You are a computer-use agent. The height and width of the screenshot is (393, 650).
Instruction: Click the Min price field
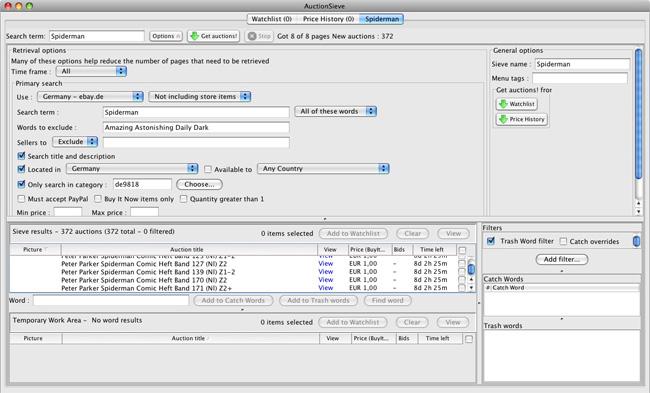(x=68, y=212)
